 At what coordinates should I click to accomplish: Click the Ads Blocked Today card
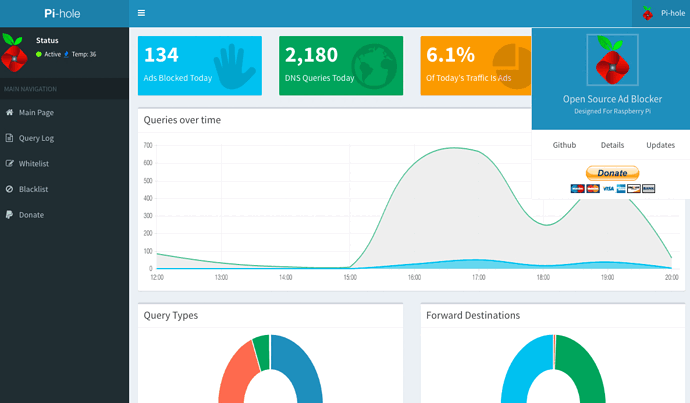click(x=200, y=66)
